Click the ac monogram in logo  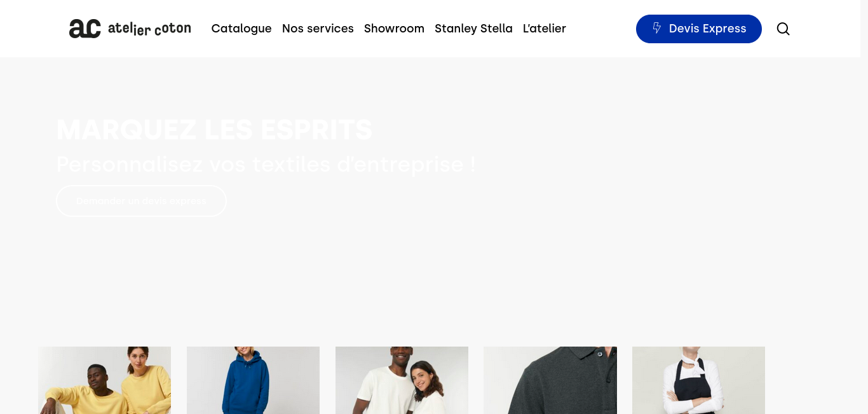coord(85,29)
